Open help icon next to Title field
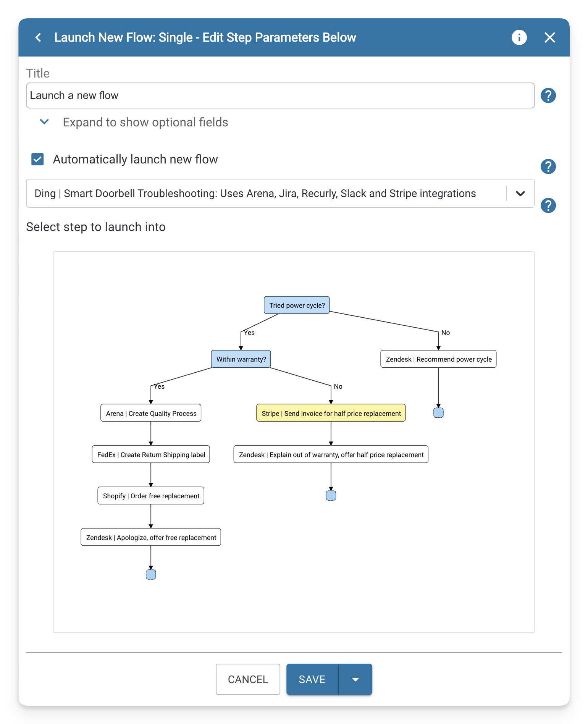The image size is (588, 724). [x=548, y=95]
